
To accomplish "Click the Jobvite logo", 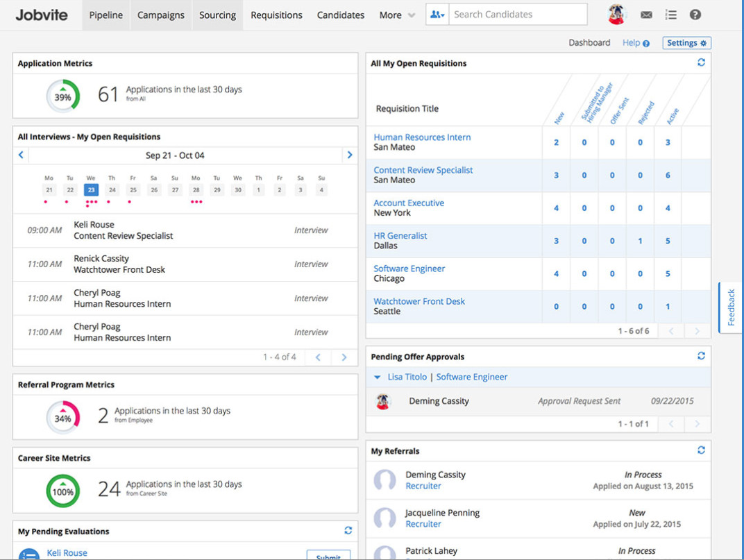I will tap(41, 15).
